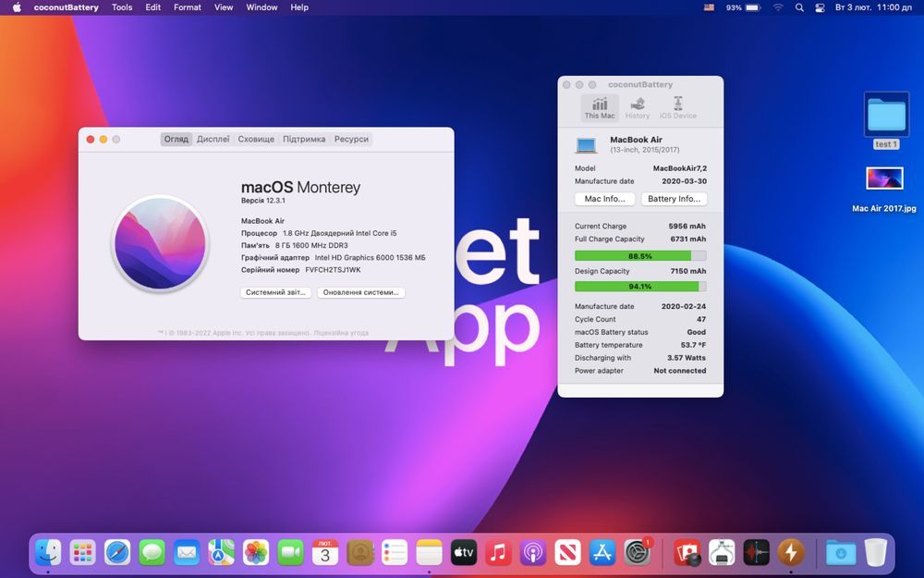Click the Оновлення системи... button
This screenshot has width=924, height=578.
[x=360, y=292]
